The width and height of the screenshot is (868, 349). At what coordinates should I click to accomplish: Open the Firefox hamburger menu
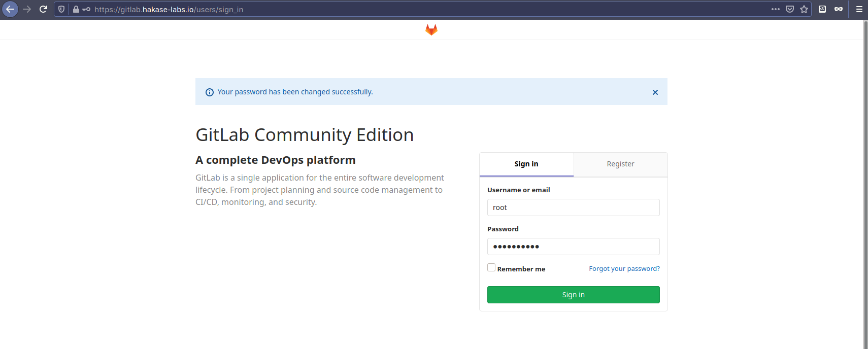859,9
